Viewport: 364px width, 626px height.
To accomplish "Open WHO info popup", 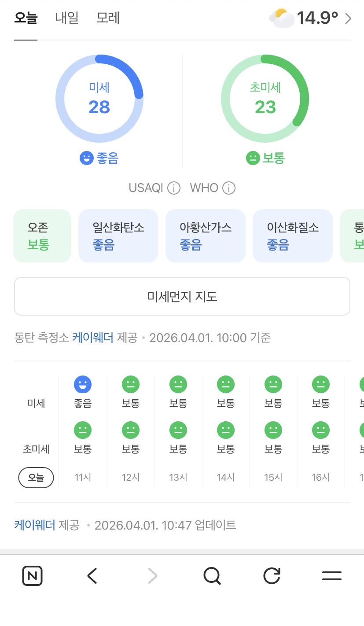I will [x=228, y=188].
